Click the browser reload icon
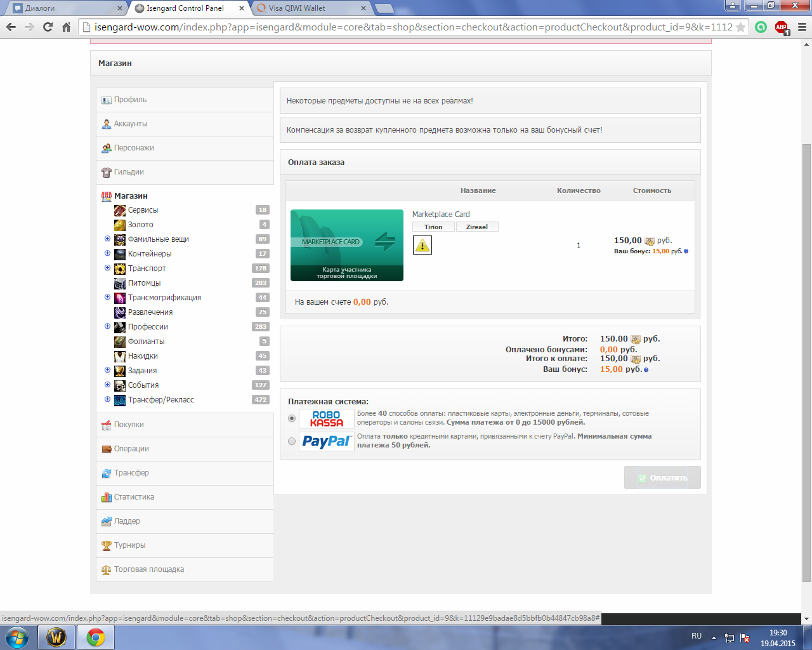812x650 pixels. pos(48,27)
